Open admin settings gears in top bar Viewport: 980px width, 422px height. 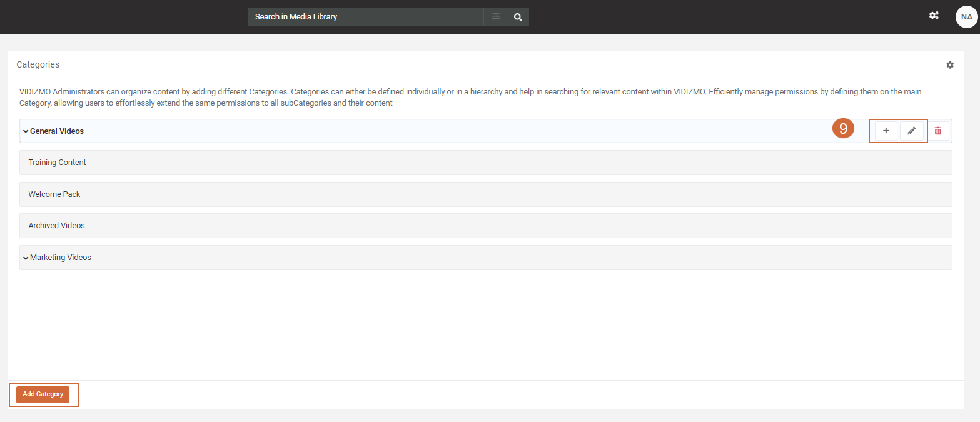tap(934, 16)
